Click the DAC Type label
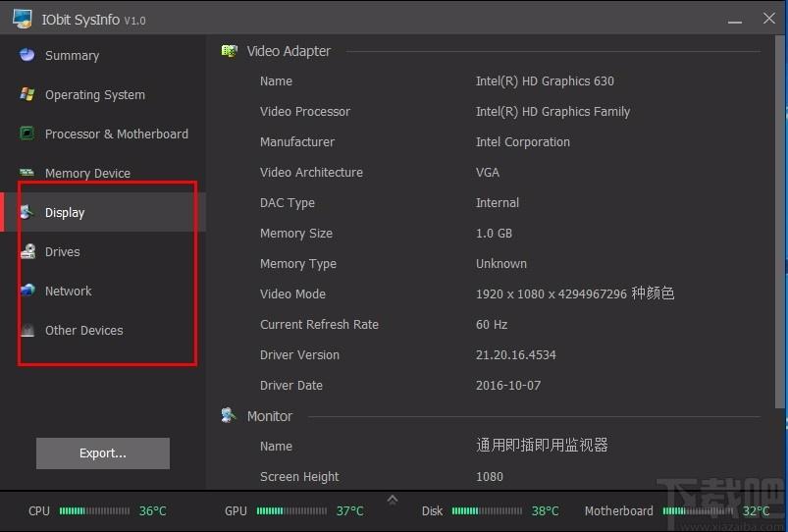 (x=287, y=203)
